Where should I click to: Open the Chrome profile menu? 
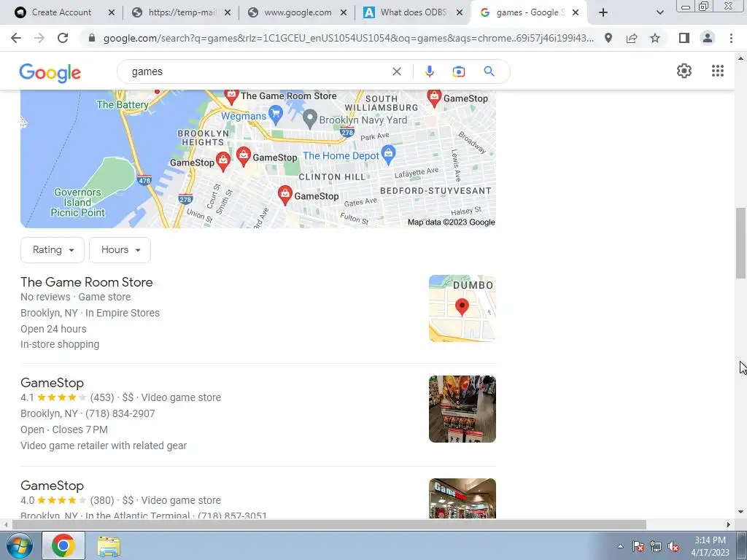click(708, 38)
